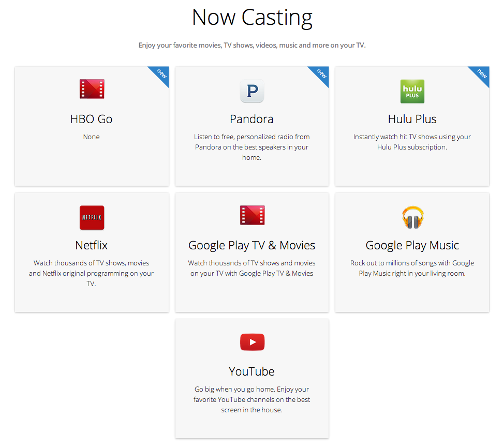The height and width of the screenshot is (448, 503).
Task: Open the Google Play Music headphones icon
Action: [412, 218]
